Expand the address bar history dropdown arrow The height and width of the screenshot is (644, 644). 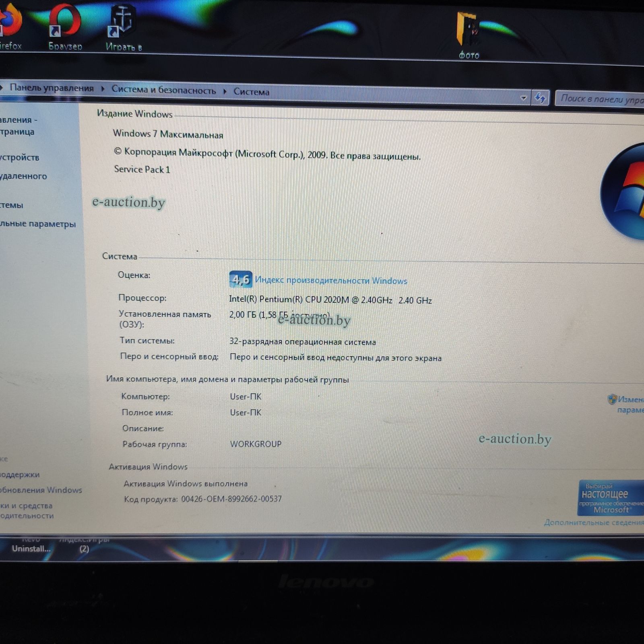tap(523, 97)
